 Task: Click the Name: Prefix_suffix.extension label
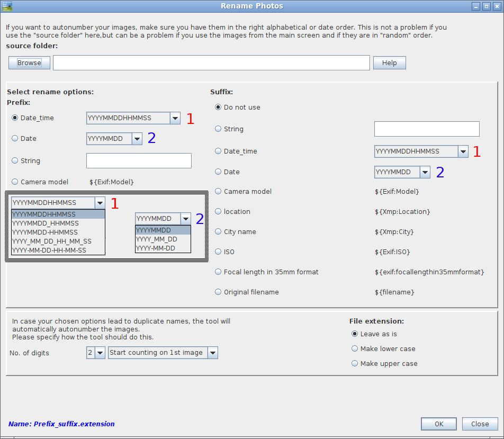click(x=61, y=424)
